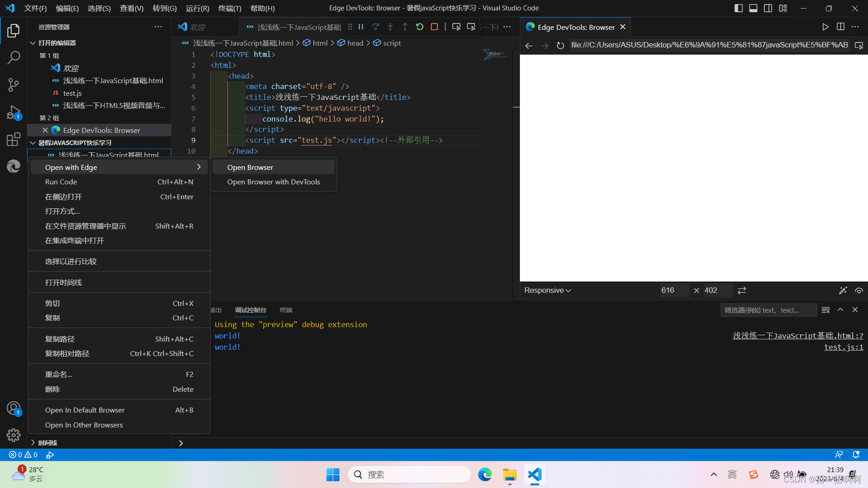Open the Responsive device dropdown
868x488 pixels.
pyautogui.click(x=547, y=290)
